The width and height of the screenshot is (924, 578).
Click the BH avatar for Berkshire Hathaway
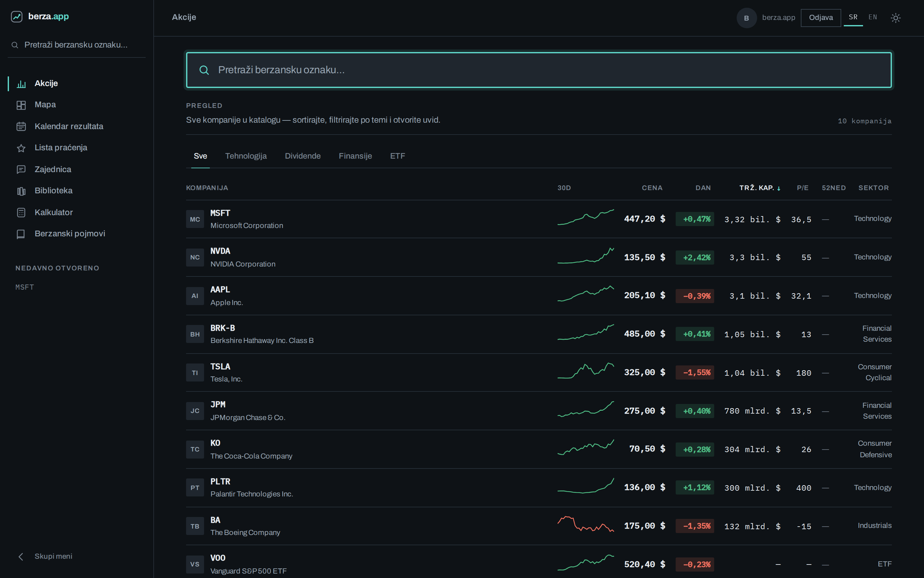click(195, 335)
